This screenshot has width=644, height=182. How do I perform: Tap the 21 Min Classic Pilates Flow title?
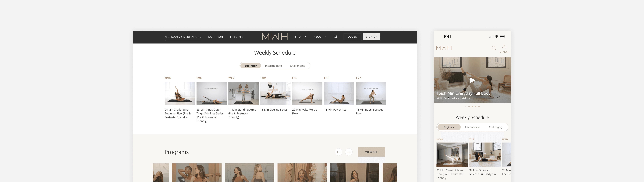click(450, 174)
